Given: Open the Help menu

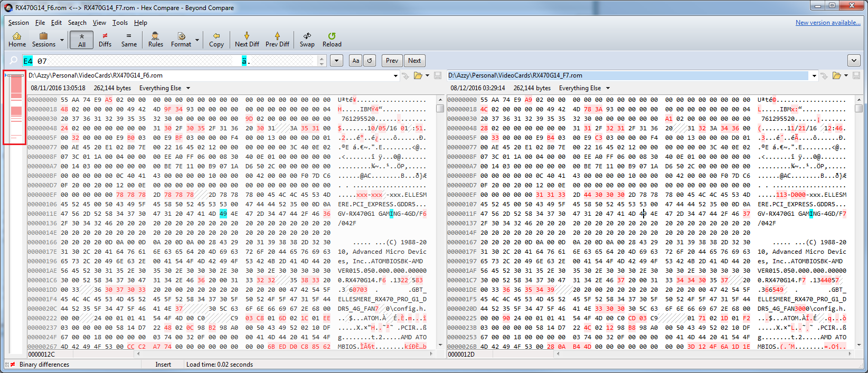Looking at the screenshot, I should point(140,23).
